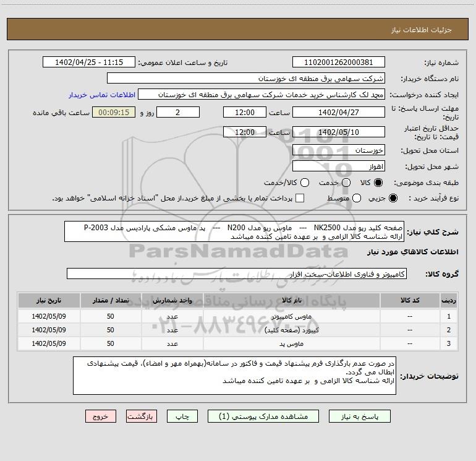Click the نام کالا column header
Image resolution: width=476 pixels, height=461 pixels.
pos(291,300)
